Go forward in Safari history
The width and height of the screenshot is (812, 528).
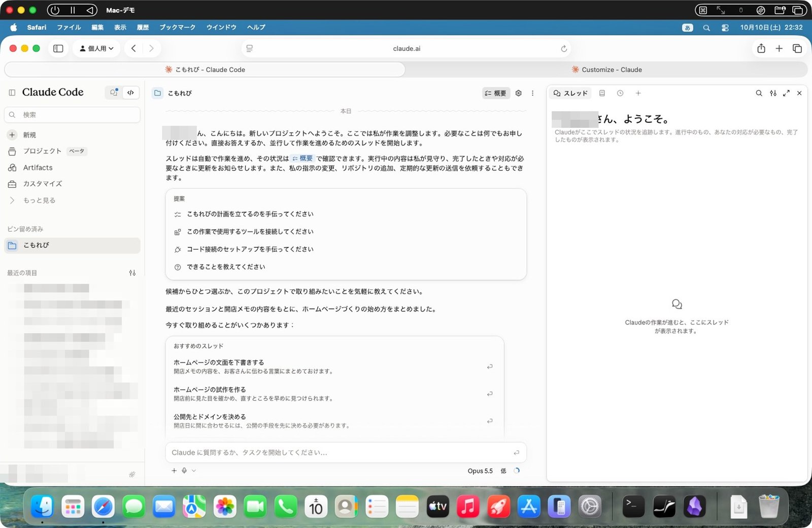point(151,48)
